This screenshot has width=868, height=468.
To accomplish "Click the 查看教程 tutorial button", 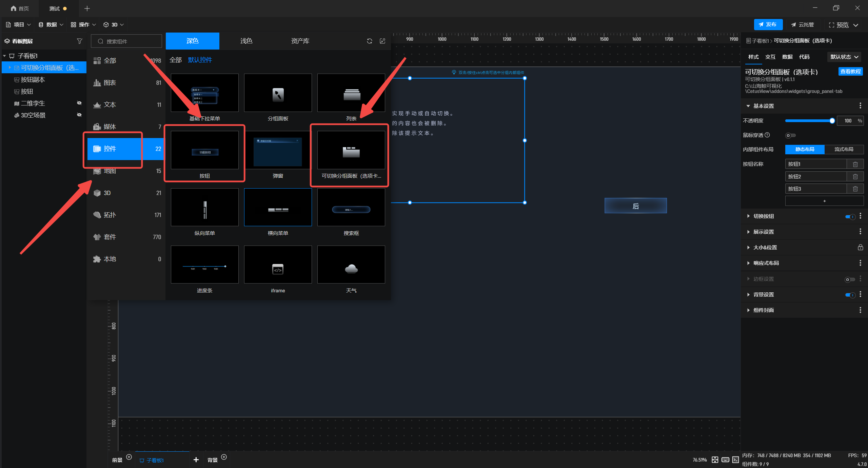I will 850,72.
